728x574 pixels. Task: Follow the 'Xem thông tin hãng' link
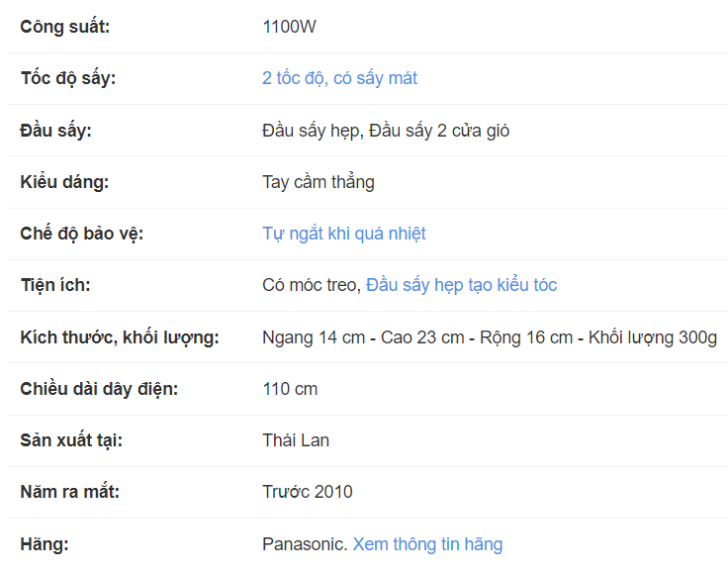click(427, 544)
